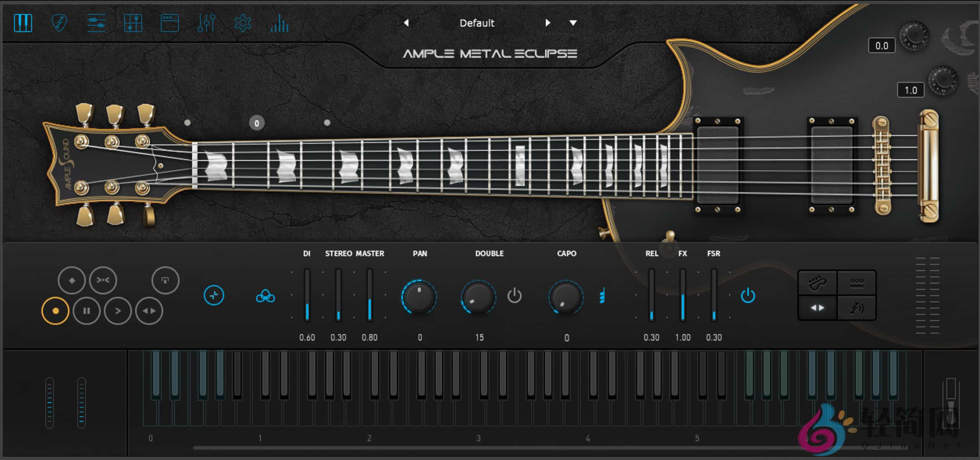980x460 pixels.
Task: Open the equalizer panel via the bars icon
Action: pos(280,23)
